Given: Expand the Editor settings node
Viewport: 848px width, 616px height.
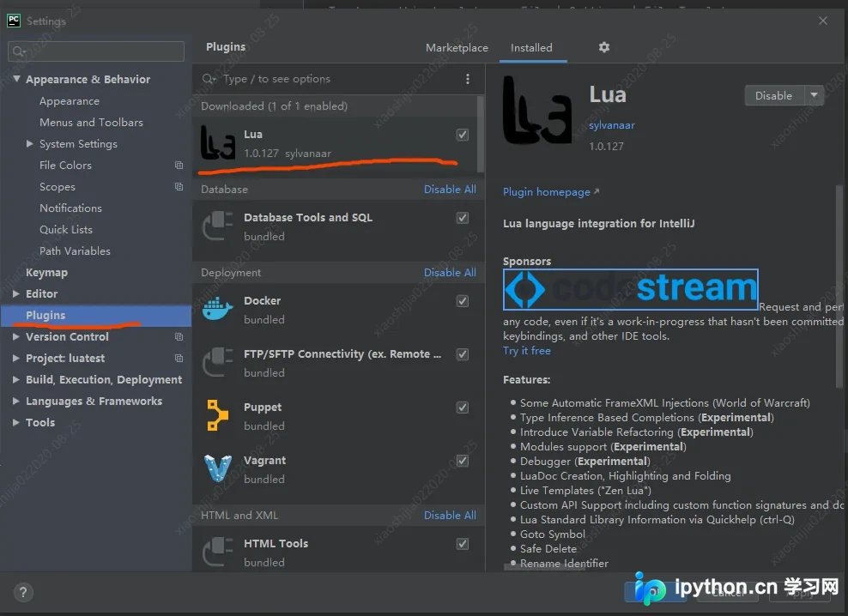Looking at the screenshot, I should coord(16,293).
